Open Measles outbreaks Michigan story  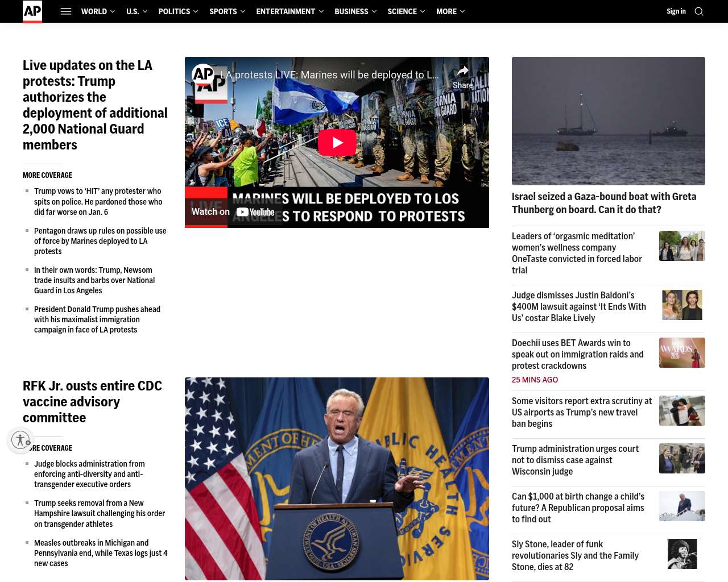click(x=101, y=552)
